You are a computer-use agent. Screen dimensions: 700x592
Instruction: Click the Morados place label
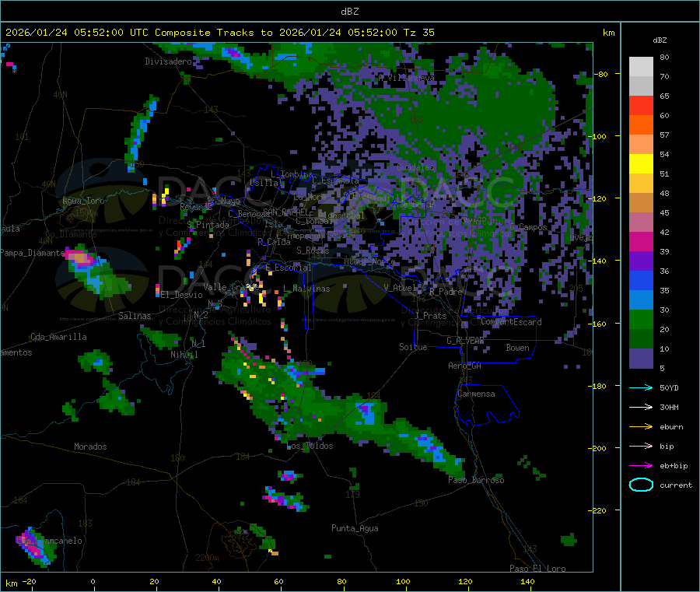(x=90, y=447)
